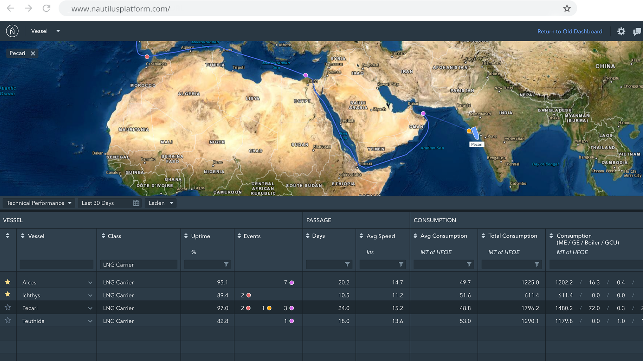The image size is (643, 361).
Task: Open the Laden condition dropdown
Action: click(x=161, y=203)
